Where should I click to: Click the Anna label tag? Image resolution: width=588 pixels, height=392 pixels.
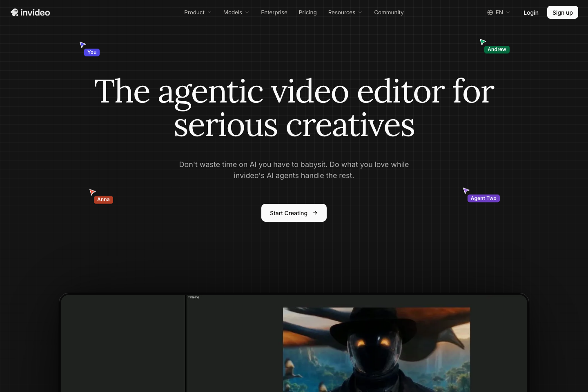coord(103,200)
